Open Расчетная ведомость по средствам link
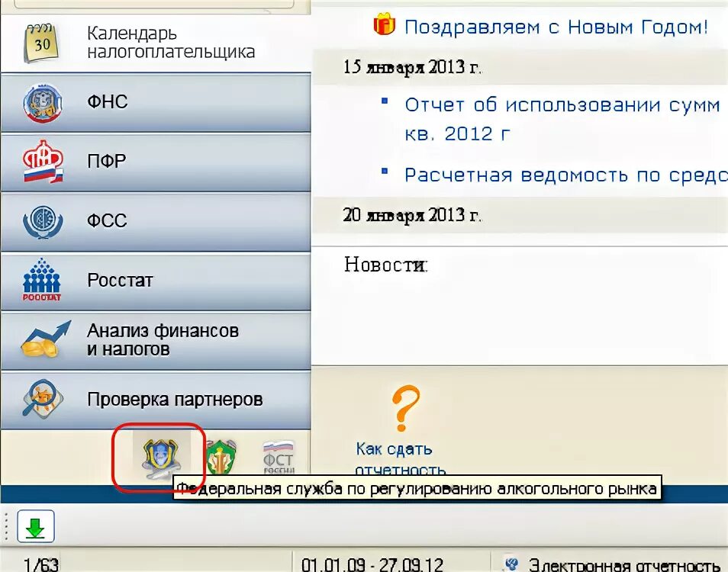The image size is (728, 572). [566, 175]
